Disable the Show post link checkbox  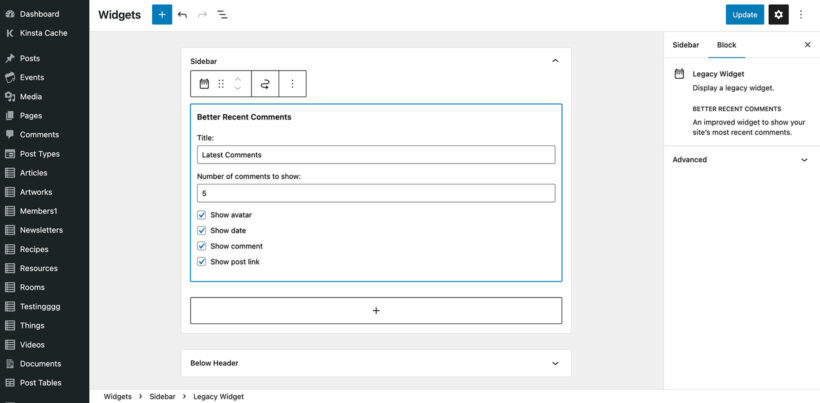pyautogui.click(x=202, y=262)
